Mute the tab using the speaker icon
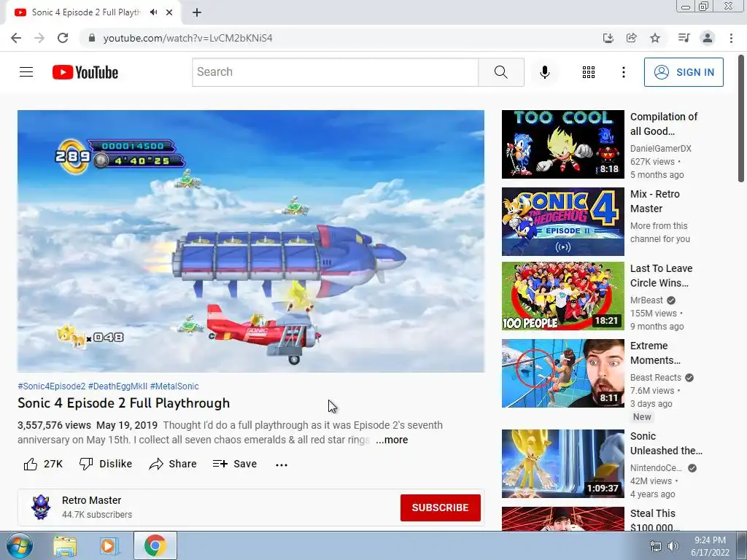The height and width of the screenshot is (560, 747). click(x=153, y=12)
